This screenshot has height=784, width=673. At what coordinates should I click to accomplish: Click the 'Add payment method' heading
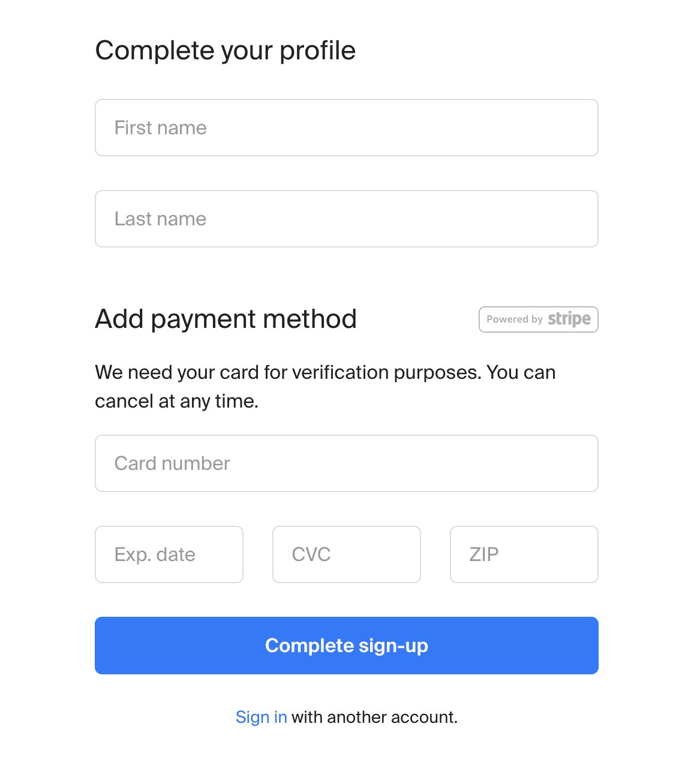226,319
